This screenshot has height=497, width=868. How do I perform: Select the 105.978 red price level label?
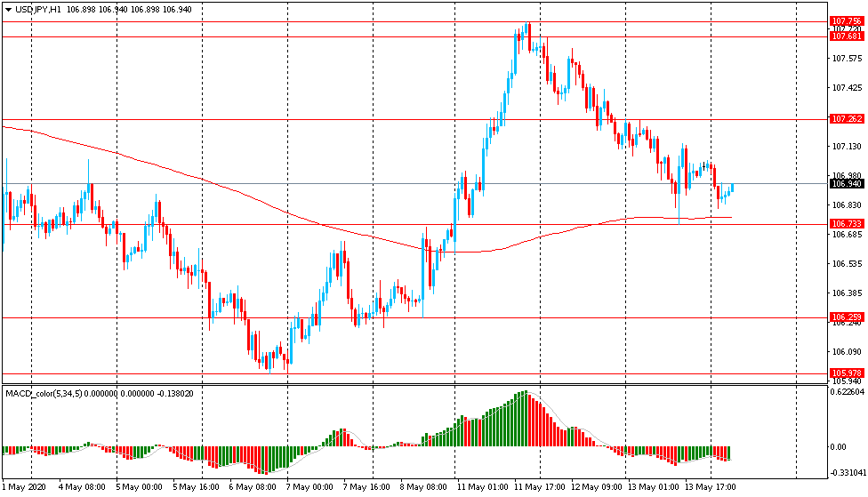click(847, 373)
